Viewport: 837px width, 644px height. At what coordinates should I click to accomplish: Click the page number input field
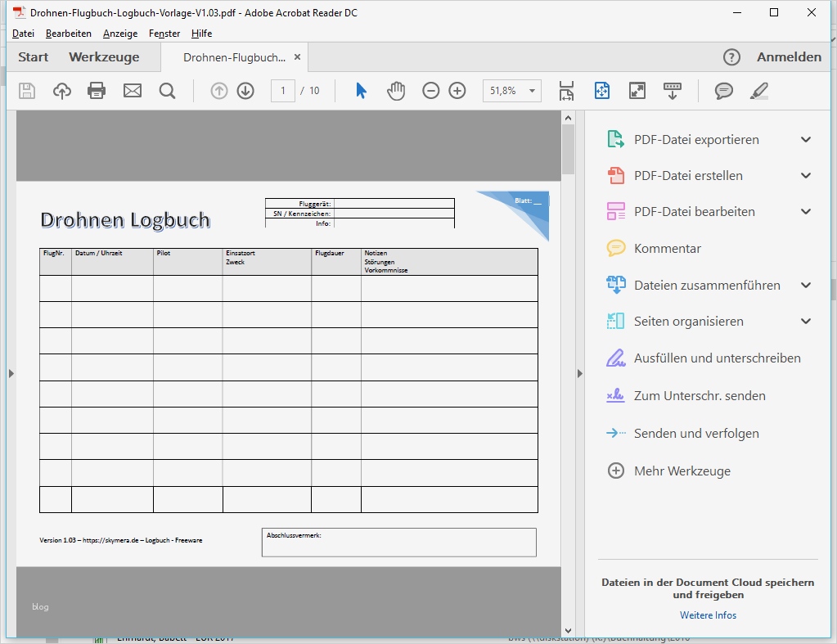[283, 91]
